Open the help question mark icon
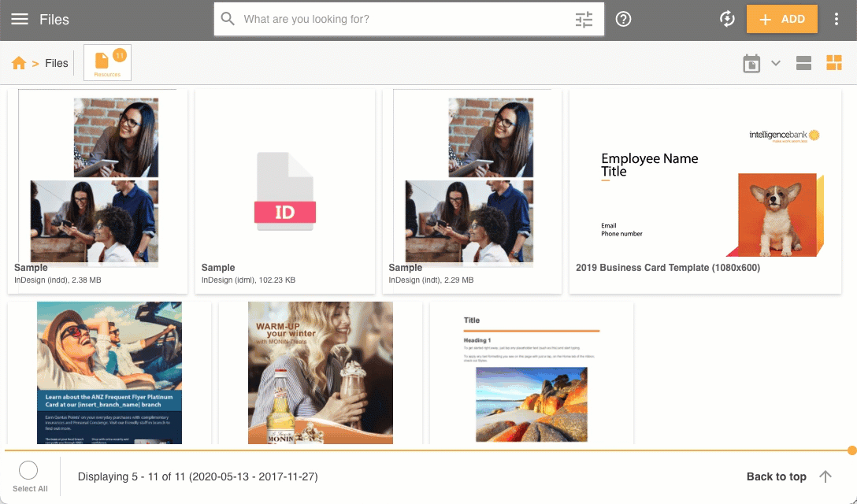This screenshot has height=504, width=857. (x=623, y=19)
